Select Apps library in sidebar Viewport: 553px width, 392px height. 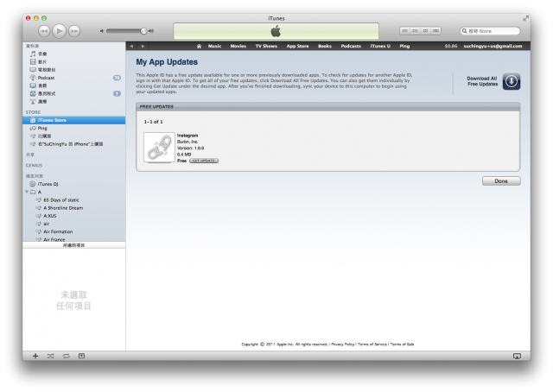(x=73, y=93)
